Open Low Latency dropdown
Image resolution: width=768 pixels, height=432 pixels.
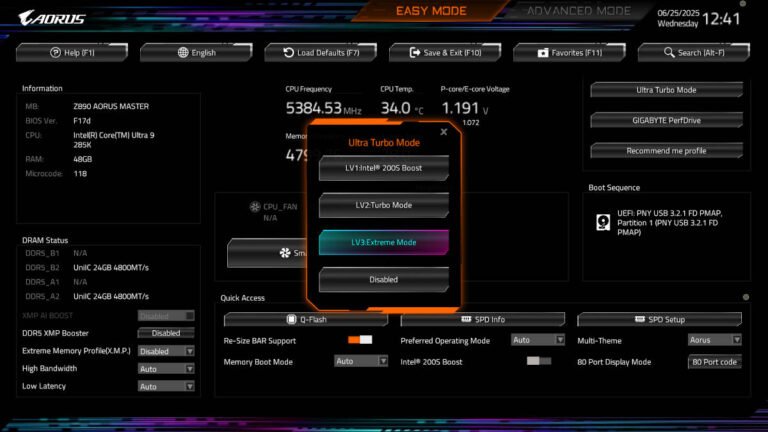(166, 386)
